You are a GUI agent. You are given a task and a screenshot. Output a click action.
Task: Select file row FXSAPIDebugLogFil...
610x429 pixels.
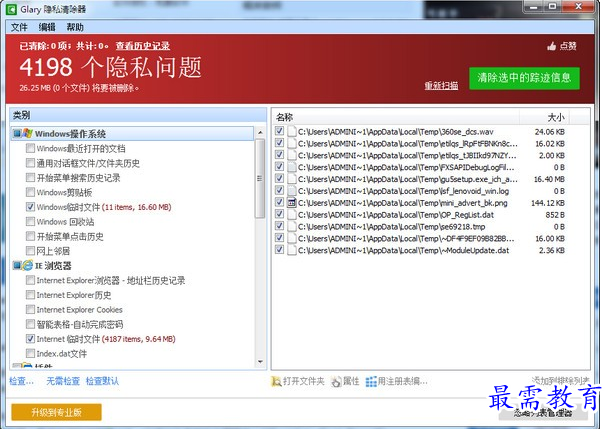(x=420, y=167)
